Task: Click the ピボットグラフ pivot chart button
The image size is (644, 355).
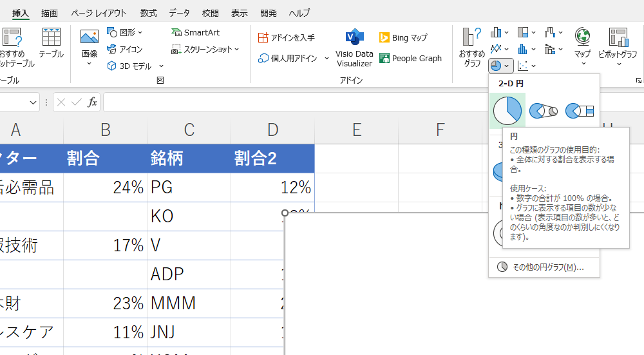Action: [x=618, y=46]
